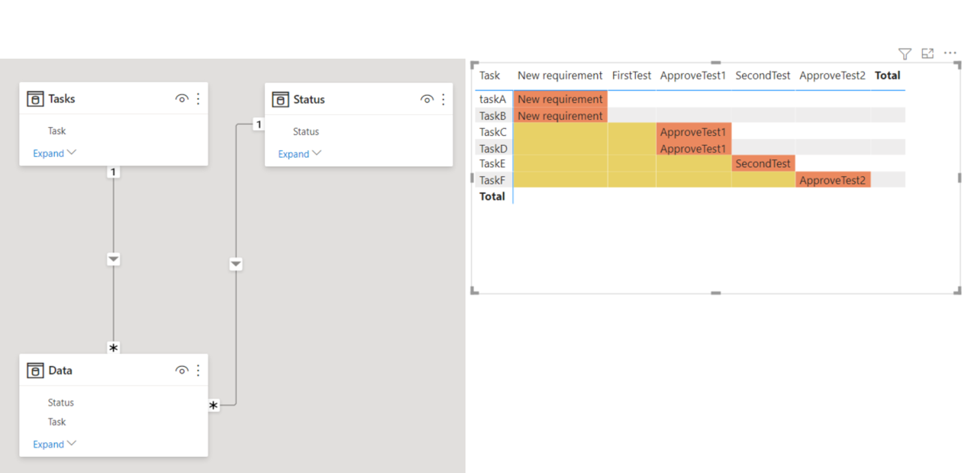The width and height of the screenshot is (980, 473).
Task: Click orange SecondTest cell in TaskE row
Action: 763,164
